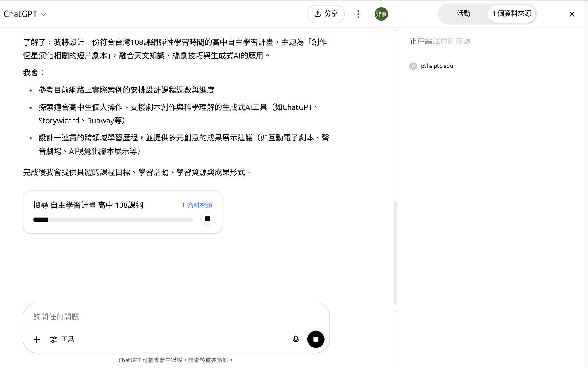Close the sources side panel

572,14
